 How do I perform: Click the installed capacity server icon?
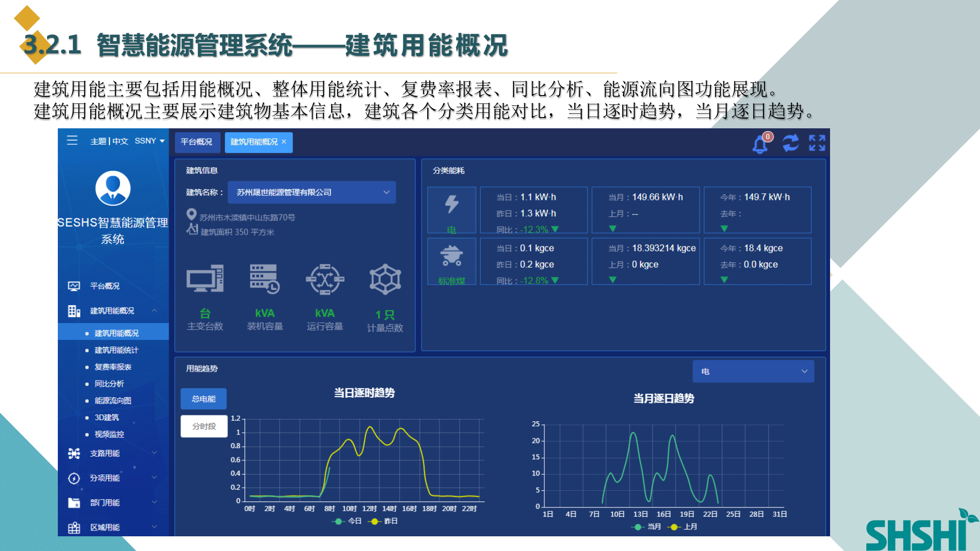pos(265,279)
